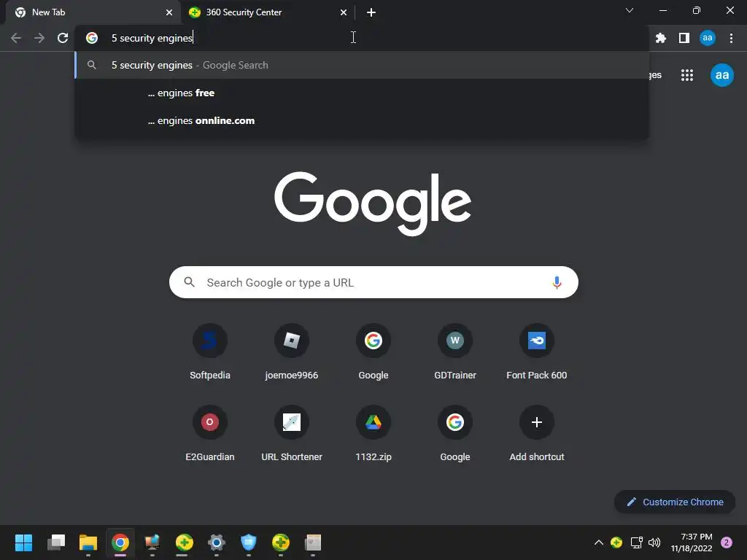Open the clock showing 7:37 PM
The width and height of the screenshot is (747, 560).
point(692,542)
